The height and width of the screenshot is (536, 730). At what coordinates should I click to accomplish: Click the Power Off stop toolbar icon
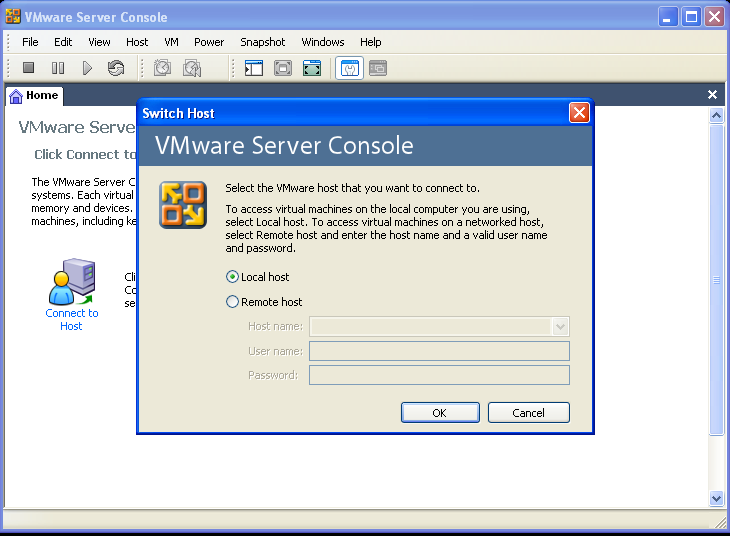28,68
